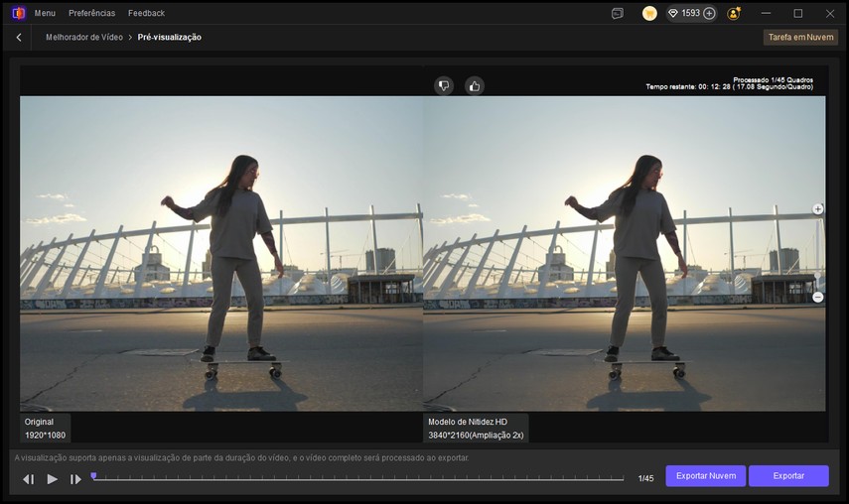The image size is (849, 504).
Task: Click the 1/45 frame counter
Action: [x=645, y=478]
